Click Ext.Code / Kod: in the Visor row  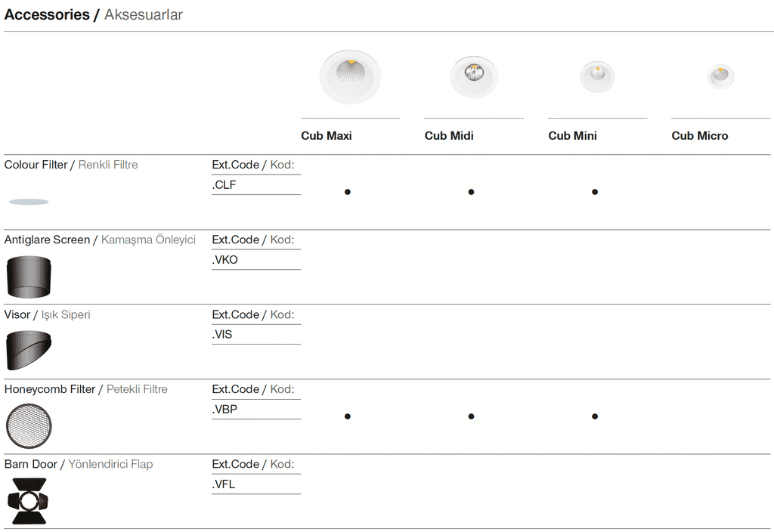[253, 315]
